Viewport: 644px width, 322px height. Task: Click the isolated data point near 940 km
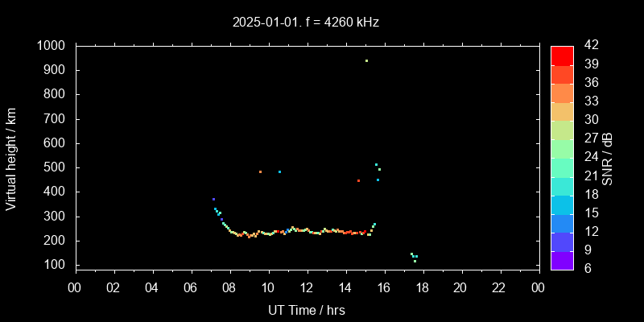click(x=366, y=60)
